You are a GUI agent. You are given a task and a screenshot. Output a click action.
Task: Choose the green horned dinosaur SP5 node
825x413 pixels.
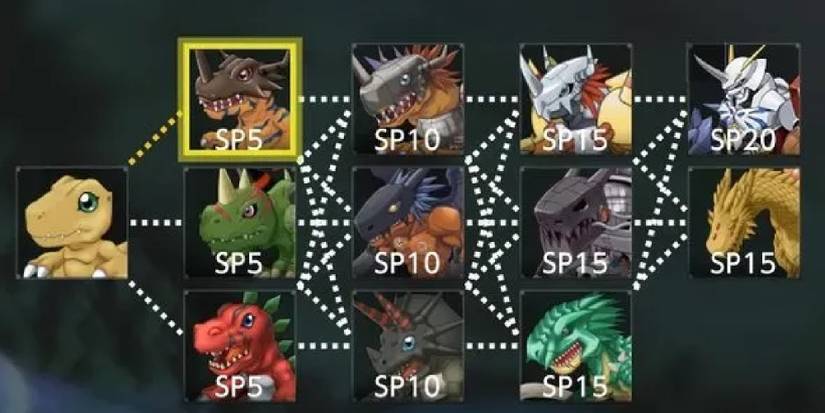coord(240,223)
